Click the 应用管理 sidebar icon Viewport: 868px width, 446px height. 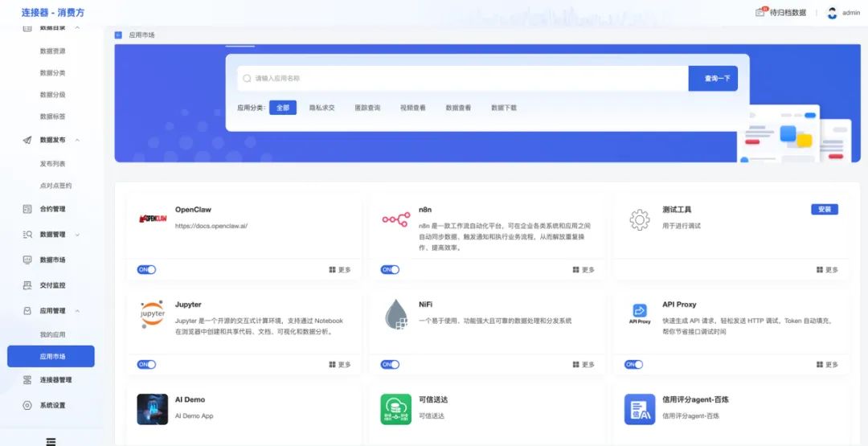[x=27, y=311]
